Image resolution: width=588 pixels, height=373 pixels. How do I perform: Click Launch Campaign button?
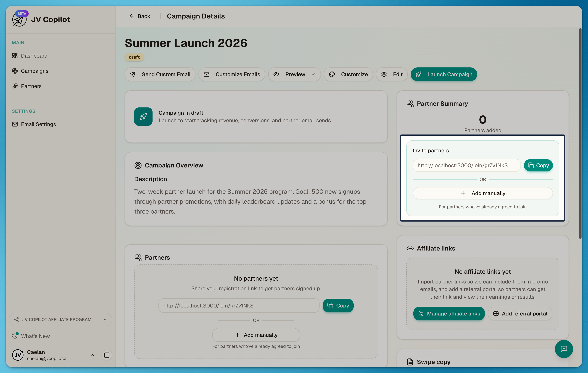[444, 74]
